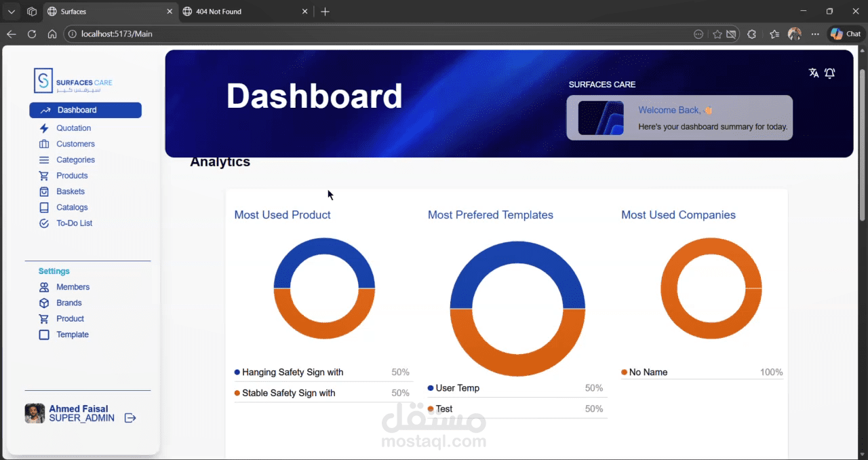Open notifications via the bell icon
The height and width of the screenshot is (460, 868).
click(830, 73)
